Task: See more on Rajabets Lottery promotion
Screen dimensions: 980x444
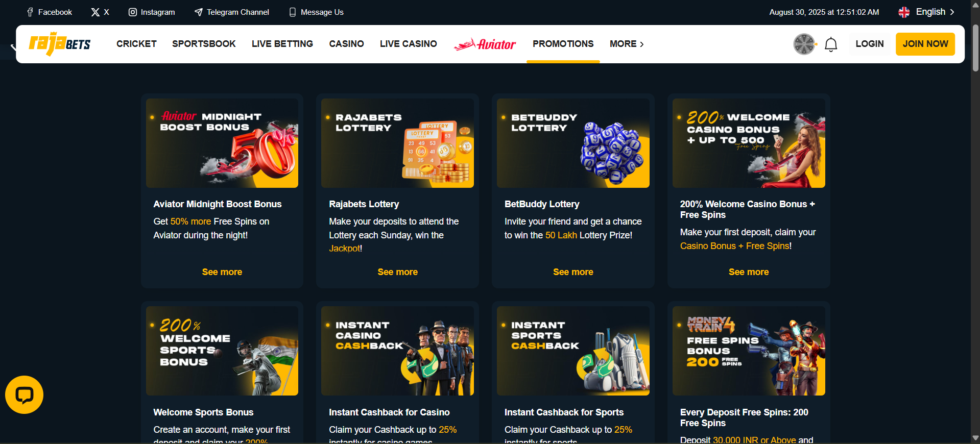Action: pos(398,272)
